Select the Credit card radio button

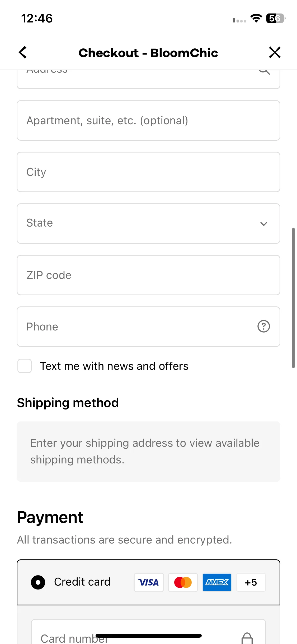(x=38, y=582)
